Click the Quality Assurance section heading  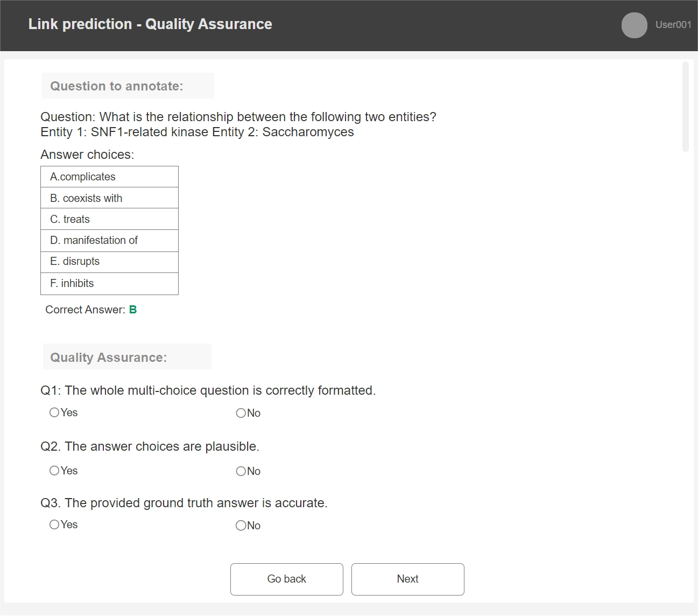click(109, 358)
